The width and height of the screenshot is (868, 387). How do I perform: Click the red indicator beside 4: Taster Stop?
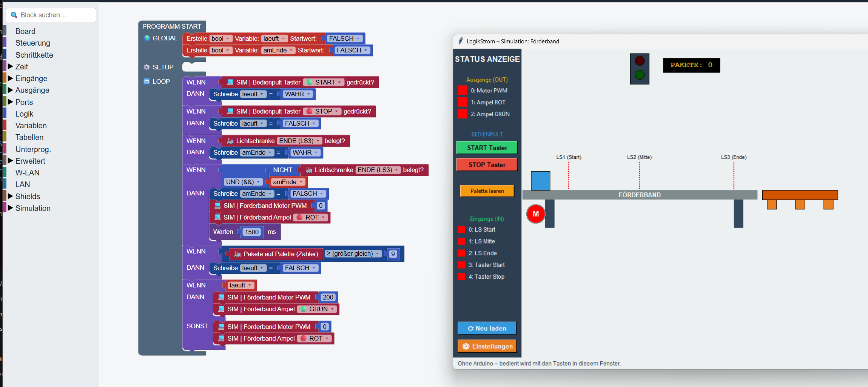461,276
